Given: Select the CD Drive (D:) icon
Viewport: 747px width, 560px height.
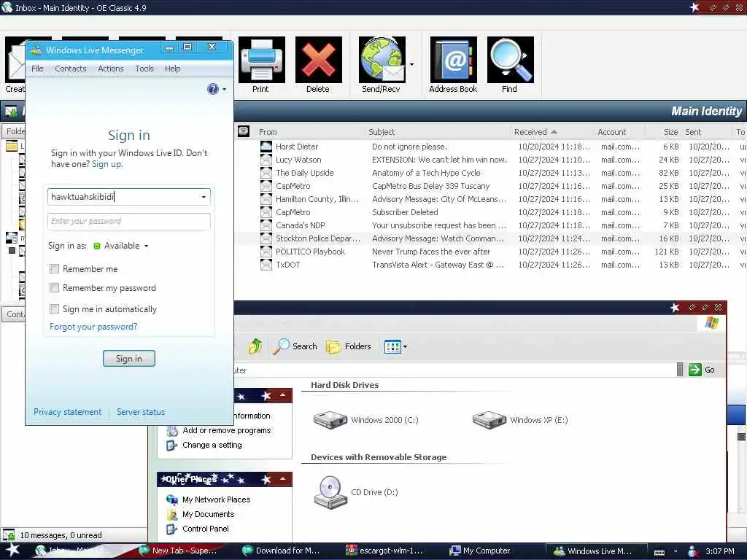Looking at the screenshot, I should pyautogui.click(x=330, y=492).
